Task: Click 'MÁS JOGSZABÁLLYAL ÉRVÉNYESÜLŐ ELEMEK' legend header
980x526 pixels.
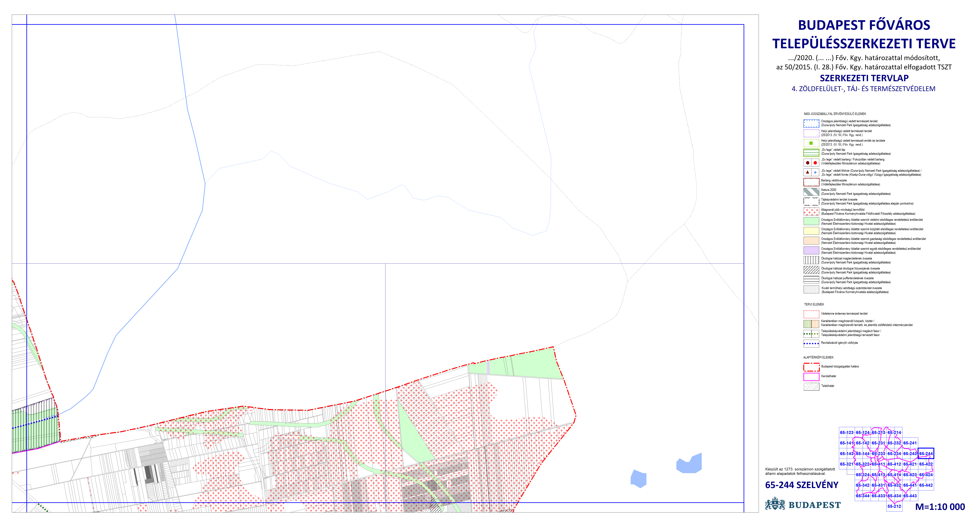Action: click(x=835, y=114)
